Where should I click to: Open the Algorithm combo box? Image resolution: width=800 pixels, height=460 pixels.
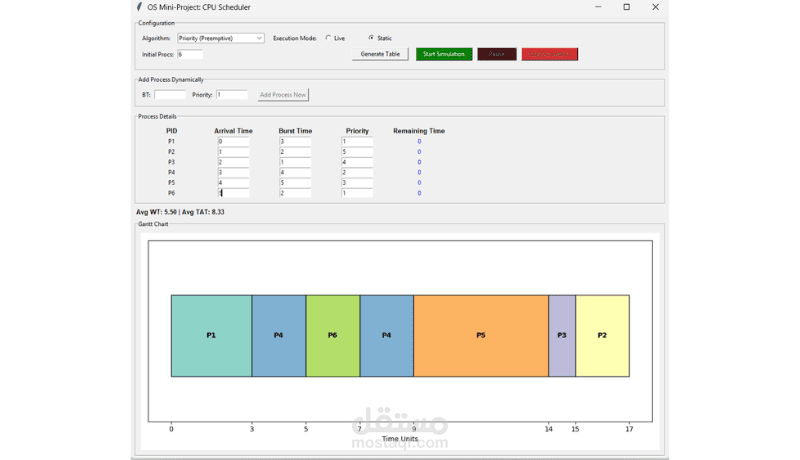pyautogui.click(x=220, y=38)
